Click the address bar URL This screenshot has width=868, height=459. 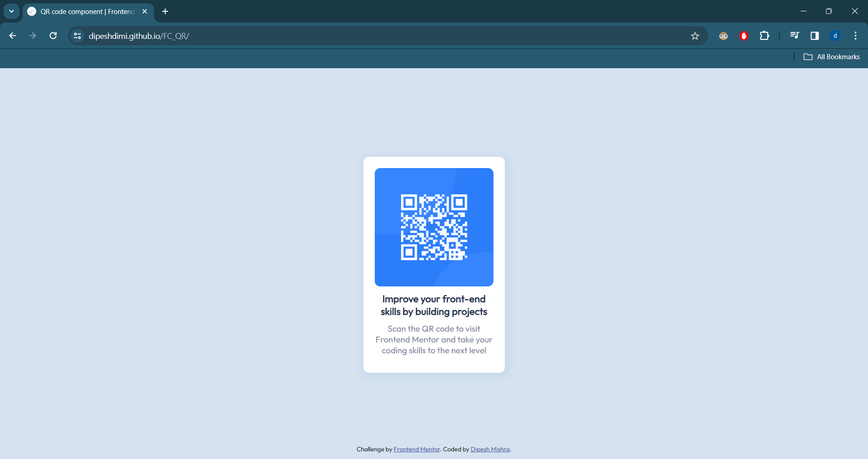(139, 36)
